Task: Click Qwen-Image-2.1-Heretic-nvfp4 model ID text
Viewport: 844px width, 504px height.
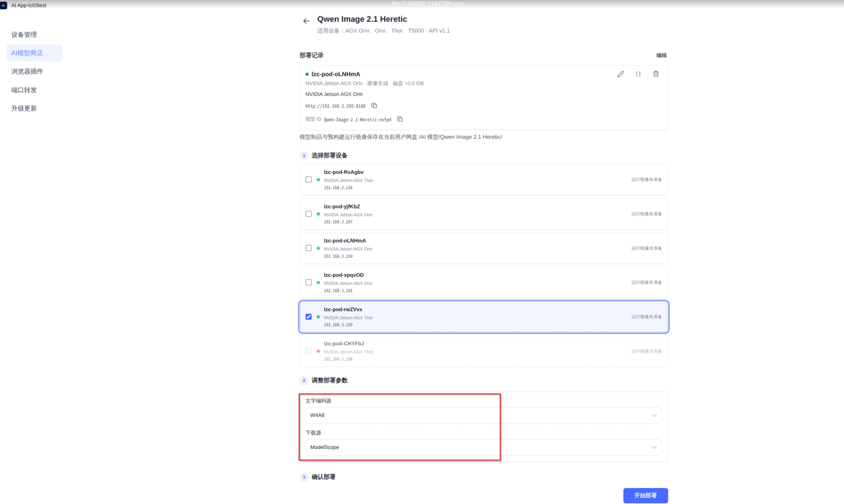Action: (357, 120)
